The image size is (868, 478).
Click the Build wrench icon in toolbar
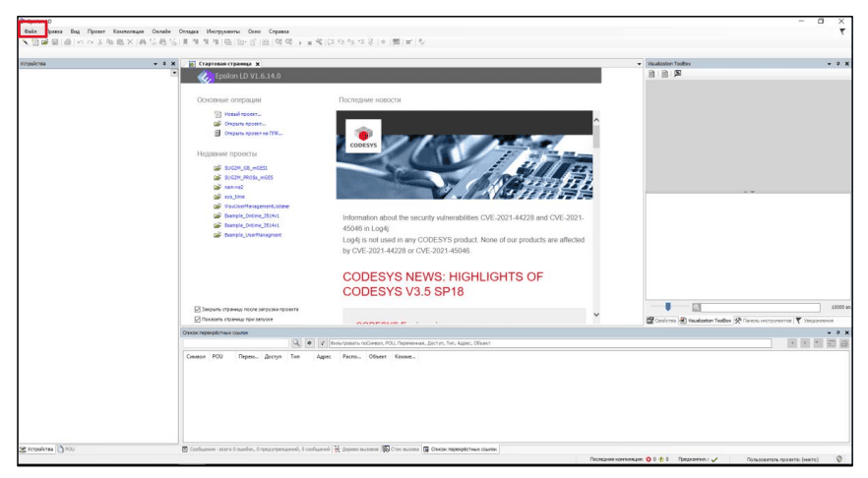pyautogui.click(x=319, y=42)
